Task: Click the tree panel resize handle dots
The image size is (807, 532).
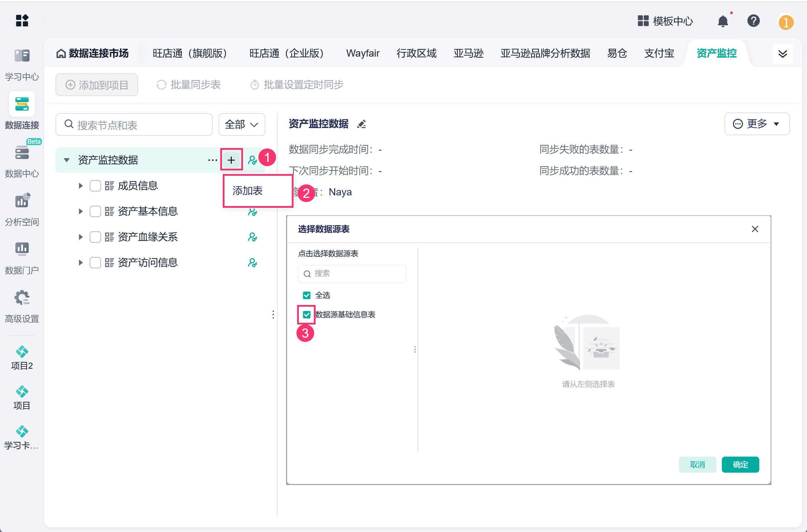Action: [273, 315]
